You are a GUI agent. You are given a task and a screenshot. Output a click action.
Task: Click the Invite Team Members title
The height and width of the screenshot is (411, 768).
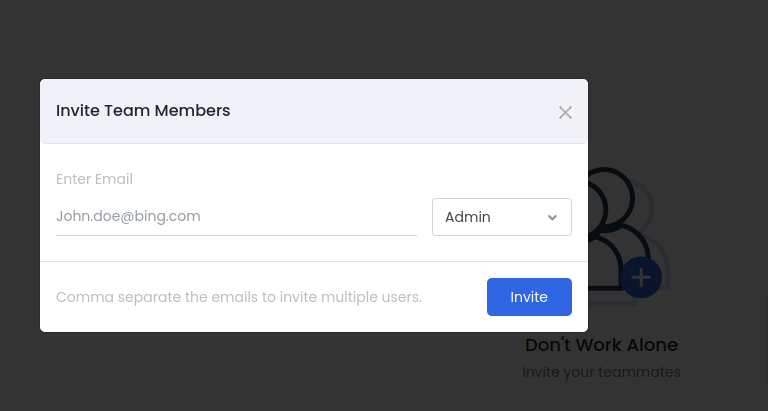coord(143,110)
